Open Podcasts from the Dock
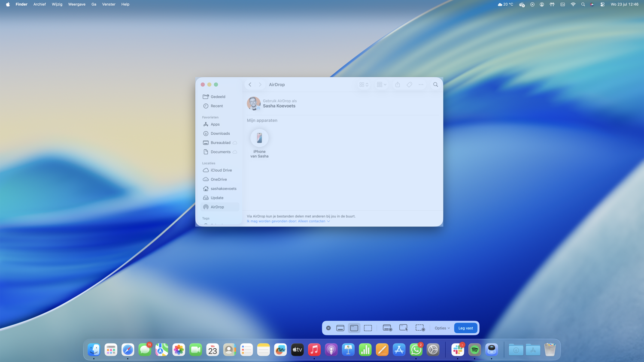 click(x=331, y=350)
